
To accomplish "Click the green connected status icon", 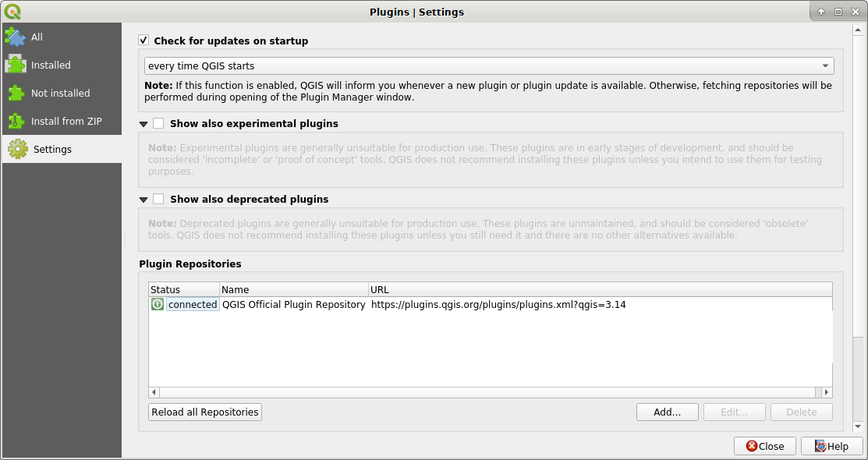I will point(158,304).
